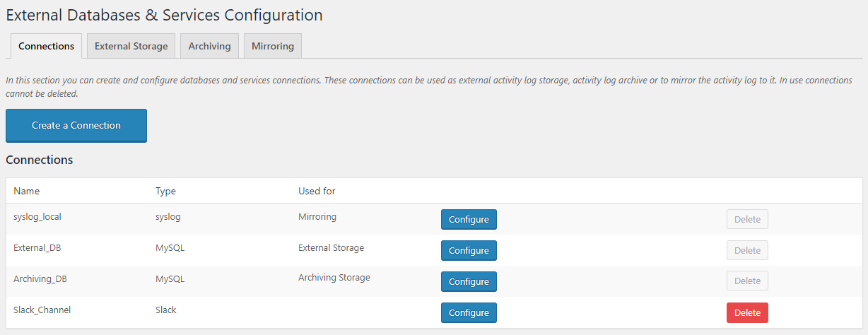Select the syslog_local connection name
Screen dimensions: 868x335
click(37, 217)
